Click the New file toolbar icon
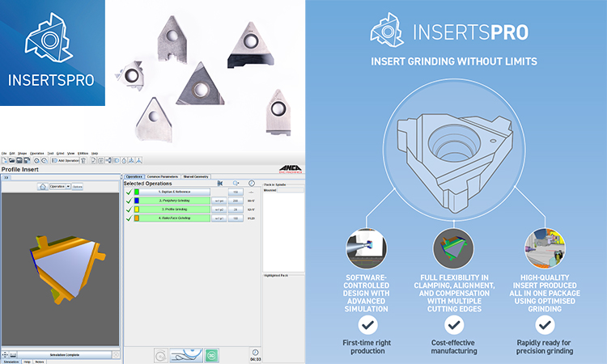 click(x=4, y=161)
